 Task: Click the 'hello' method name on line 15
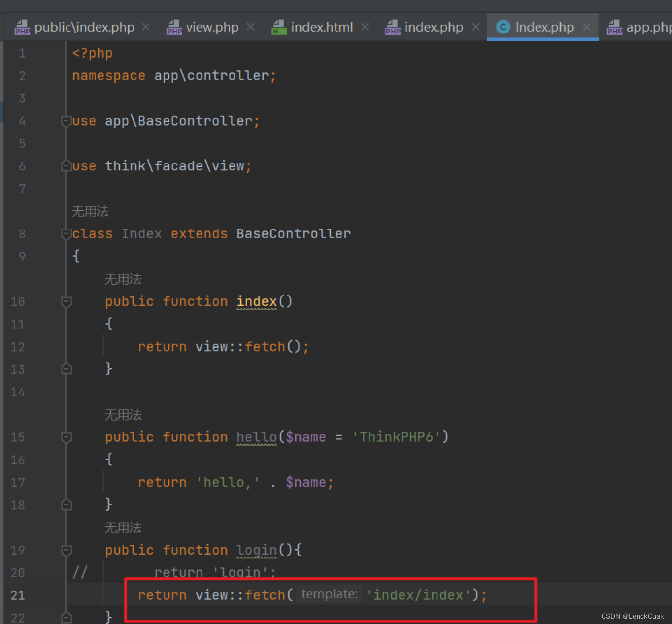point(257,437)
